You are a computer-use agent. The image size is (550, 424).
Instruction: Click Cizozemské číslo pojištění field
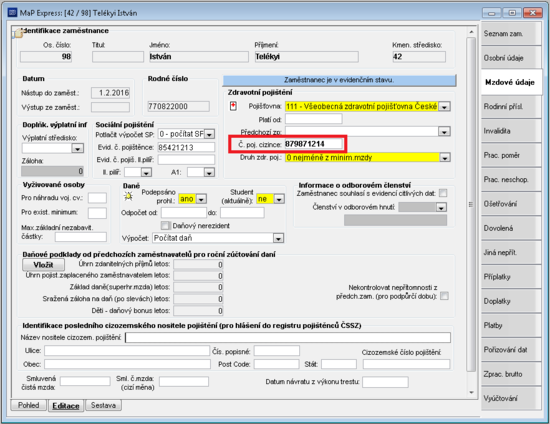(x=407, y=364)
